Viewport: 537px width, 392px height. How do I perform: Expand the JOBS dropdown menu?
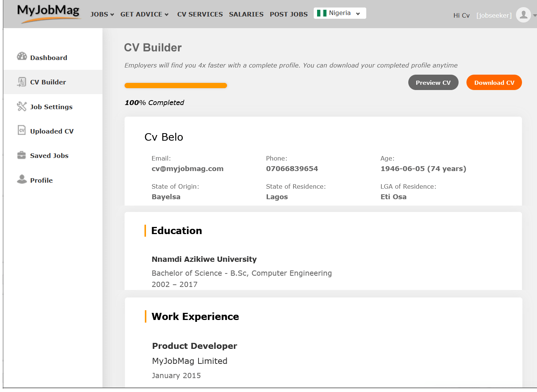(x=102, y=14)
